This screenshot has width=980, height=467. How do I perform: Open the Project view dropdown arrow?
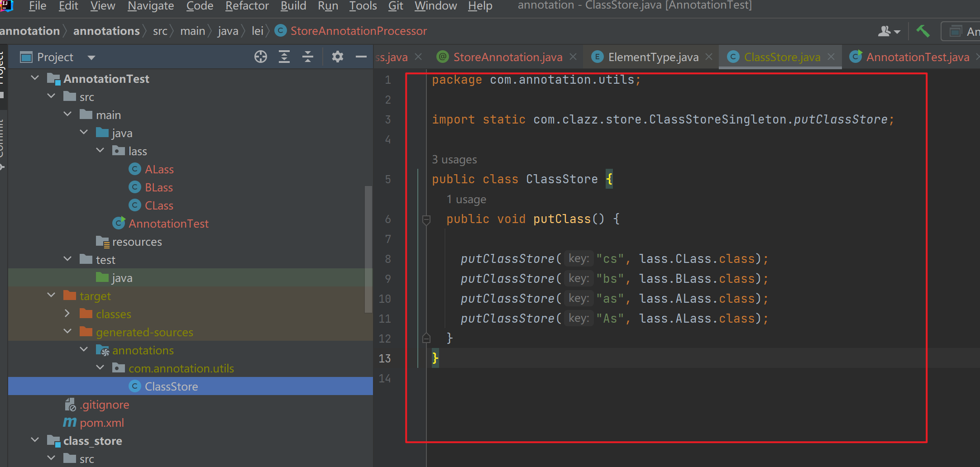pyautogui.click(x=91, y=57)
